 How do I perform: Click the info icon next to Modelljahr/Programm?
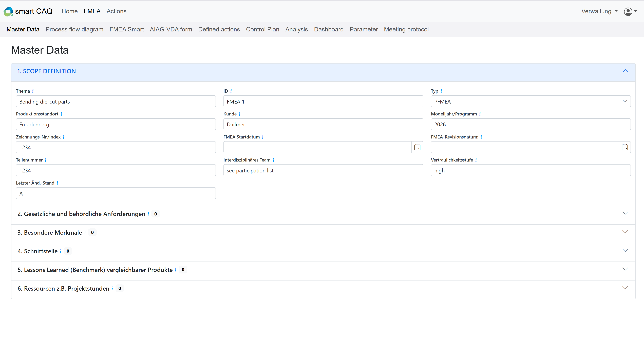click(x=480, y=114)
